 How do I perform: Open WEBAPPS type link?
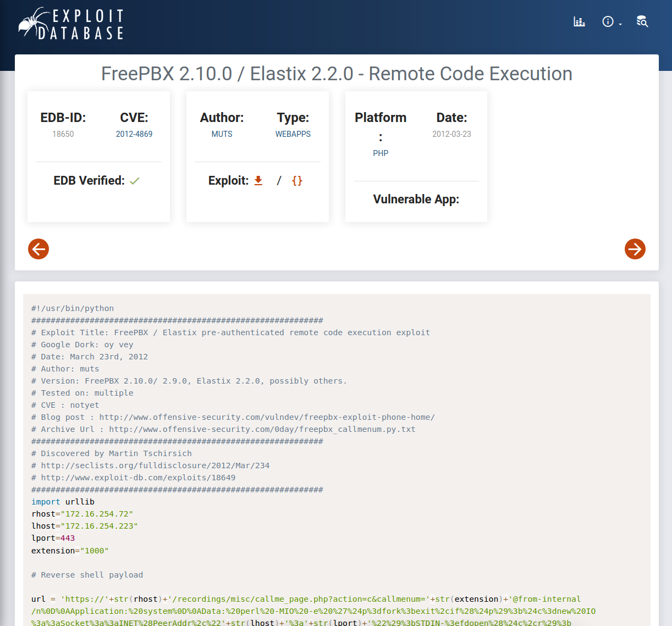pos(293,134)
